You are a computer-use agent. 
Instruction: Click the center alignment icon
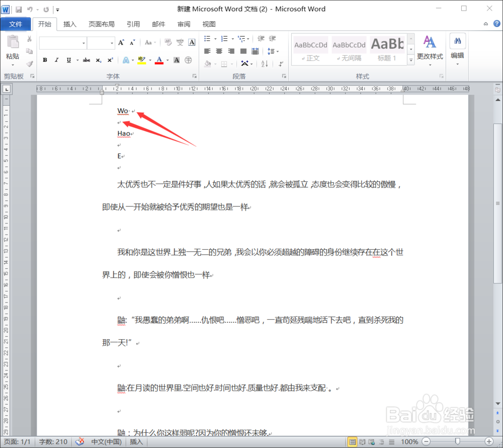pos(219,50)
